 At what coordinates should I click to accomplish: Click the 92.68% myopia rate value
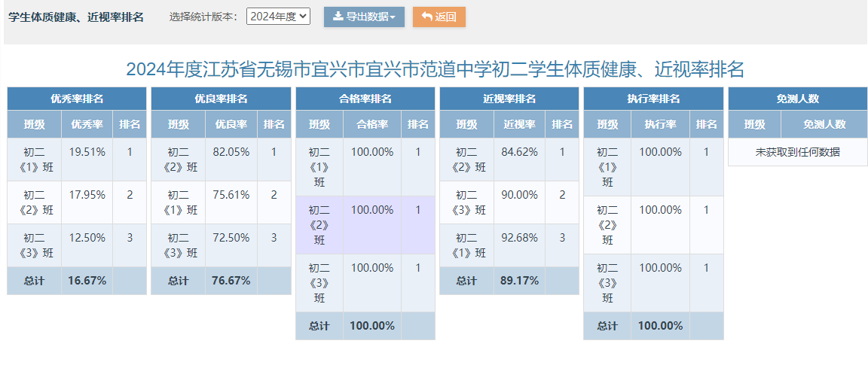point(519,238)
